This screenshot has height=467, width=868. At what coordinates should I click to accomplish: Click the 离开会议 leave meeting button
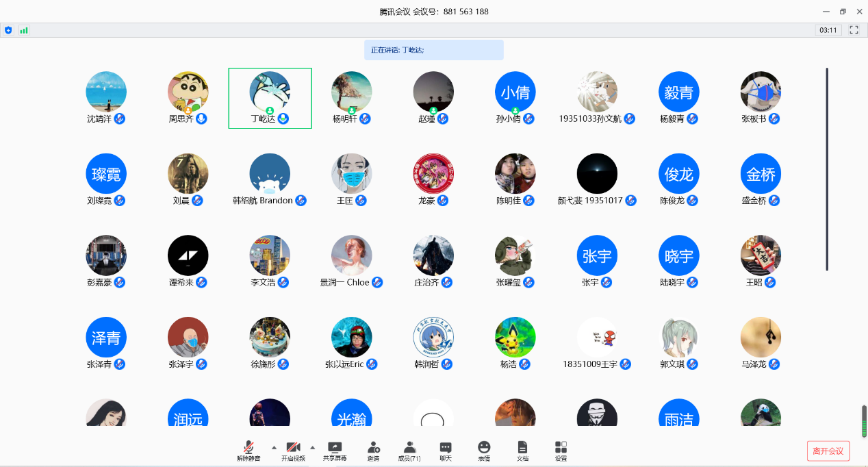pyautogui.click(x=828, y=451)
